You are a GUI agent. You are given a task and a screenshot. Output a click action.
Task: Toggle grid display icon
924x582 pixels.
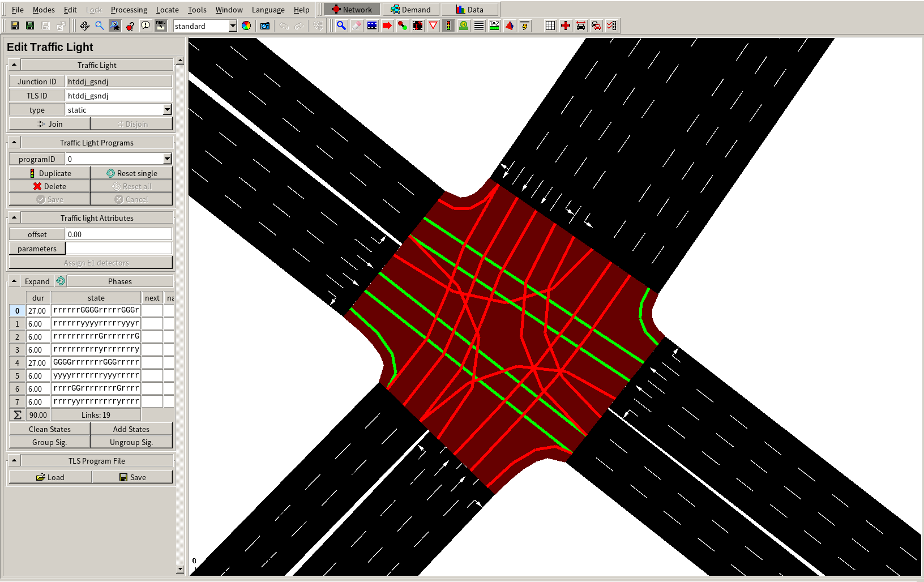click(x=550, y=25)
